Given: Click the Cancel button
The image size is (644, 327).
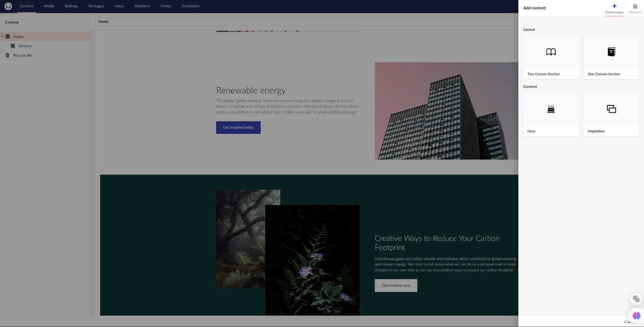Looking at the screenshot, I should [631, 322].
